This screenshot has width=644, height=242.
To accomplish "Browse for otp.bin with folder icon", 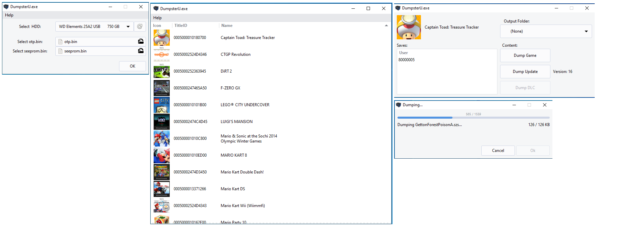I will pos(141,41).
